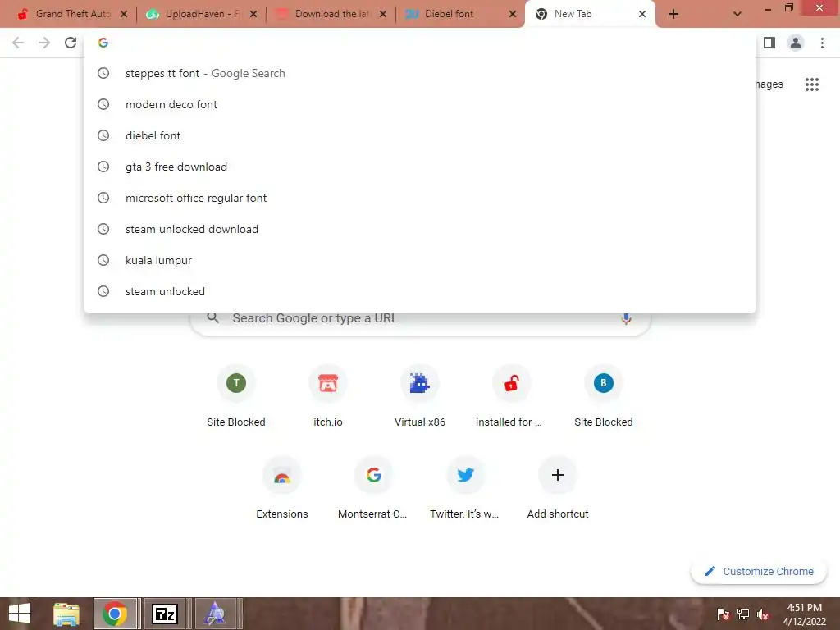Screen dimensions: 840x630
Task: Open the Windows Start menu
Action: (x=20, y=614)
